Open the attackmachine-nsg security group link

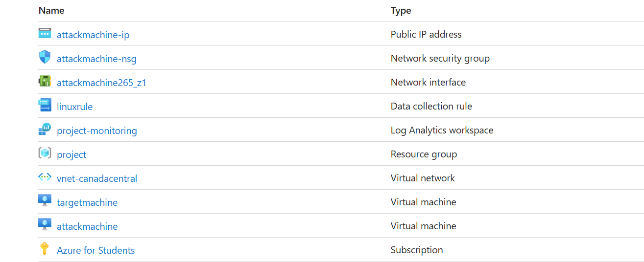click(96, 59)
